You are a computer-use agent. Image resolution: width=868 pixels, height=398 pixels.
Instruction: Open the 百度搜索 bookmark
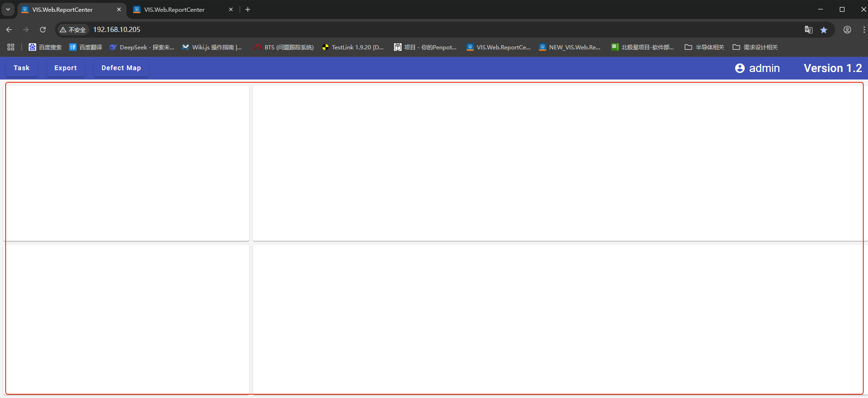coord(45,47)
